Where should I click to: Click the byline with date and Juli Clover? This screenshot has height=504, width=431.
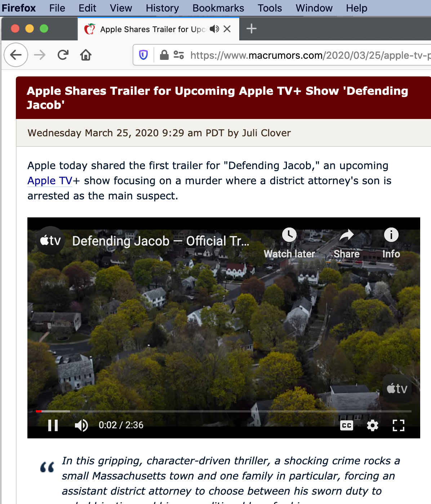coord(159,133)
